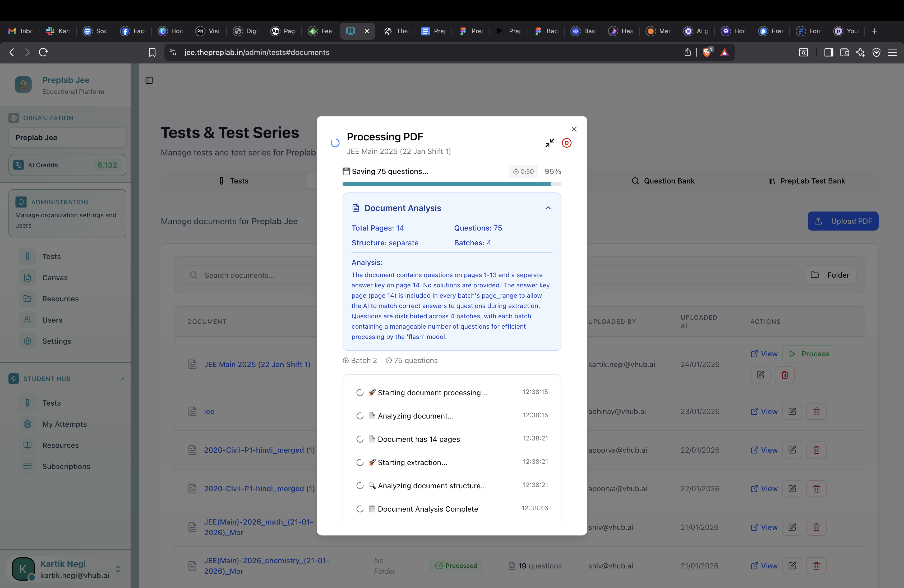
Task: Open the Brave Wallet icon
Action: point(844,52)
